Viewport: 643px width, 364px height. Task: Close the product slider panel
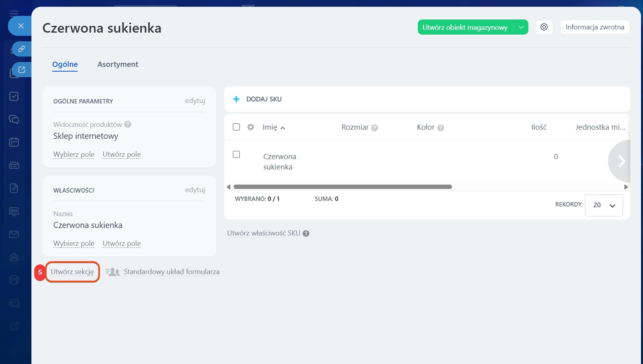click(21, 26)
